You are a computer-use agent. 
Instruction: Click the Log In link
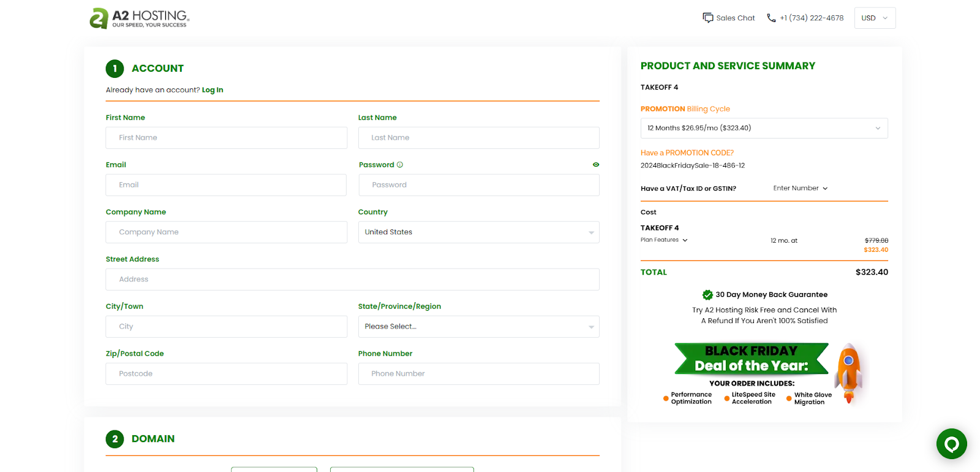213,90
